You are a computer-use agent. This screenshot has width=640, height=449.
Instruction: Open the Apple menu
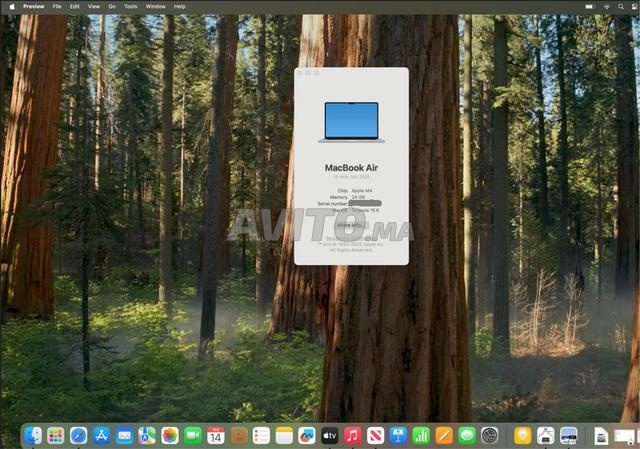coord(11,6)
